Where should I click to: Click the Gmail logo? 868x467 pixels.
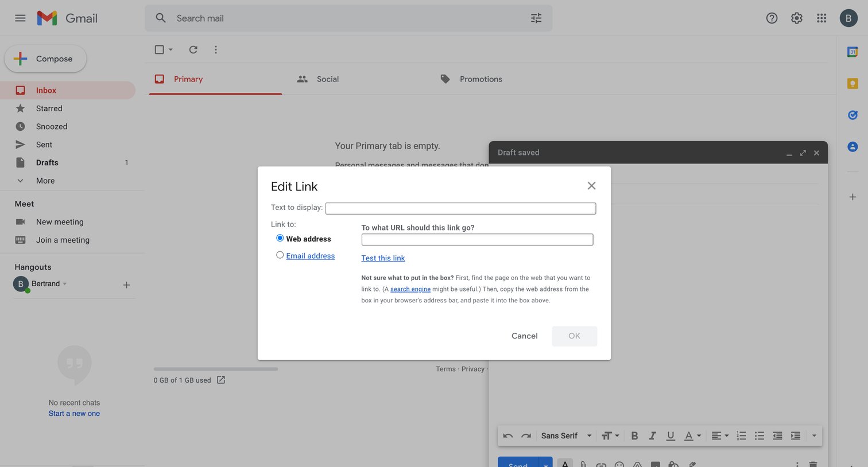point(67,18)
